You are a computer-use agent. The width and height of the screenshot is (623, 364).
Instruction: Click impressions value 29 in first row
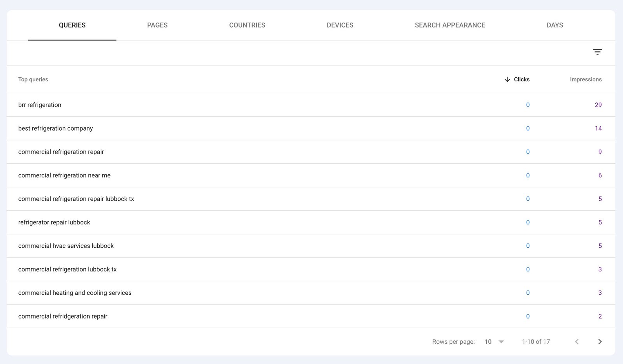coord(598,105)
